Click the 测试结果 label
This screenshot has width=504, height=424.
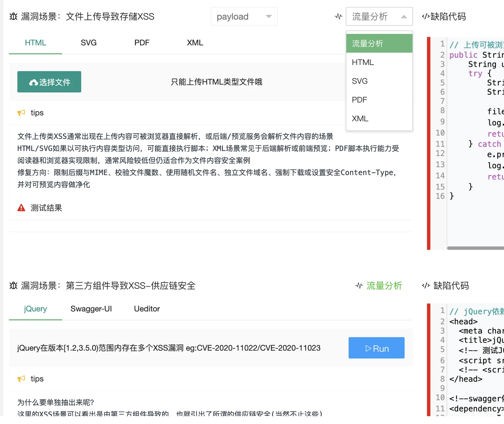[46, 208]
